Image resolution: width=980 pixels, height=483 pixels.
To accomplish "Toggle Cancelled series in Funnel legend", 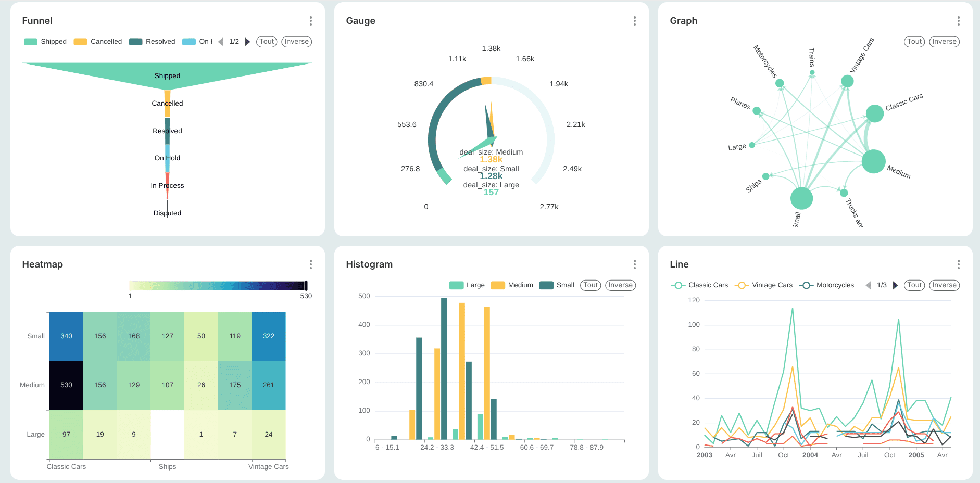I will (98, 42).
